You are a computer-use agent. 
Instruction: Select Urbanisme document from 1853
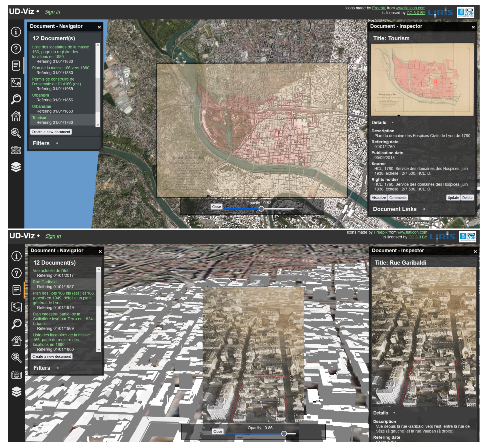[x=42, y=107]
